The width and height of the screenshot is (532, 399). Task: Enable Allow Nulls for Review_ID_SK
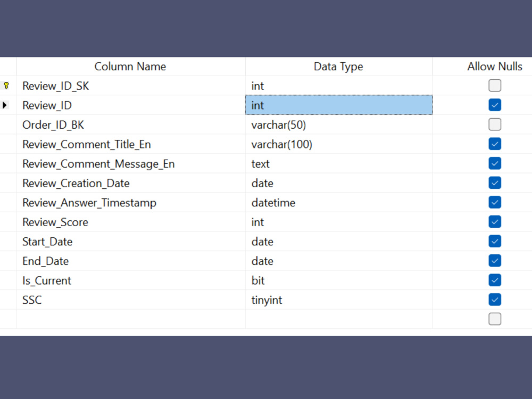pos(495,86)
